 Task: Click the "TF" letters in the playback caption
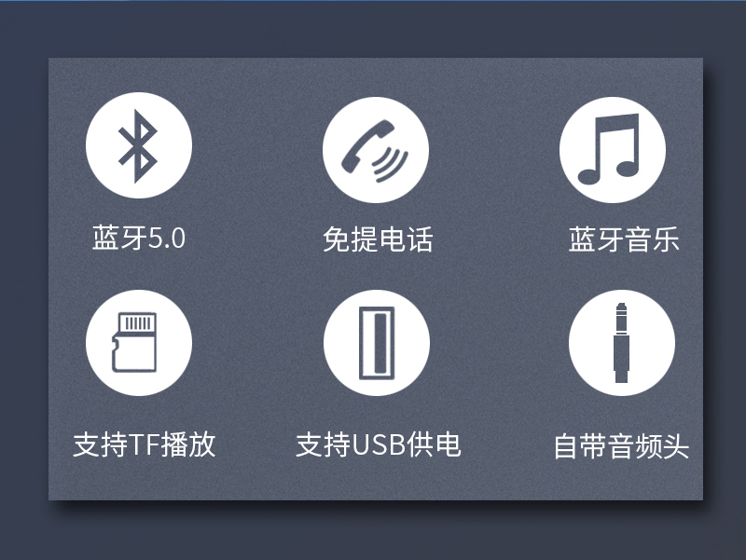tap(145, 445)
